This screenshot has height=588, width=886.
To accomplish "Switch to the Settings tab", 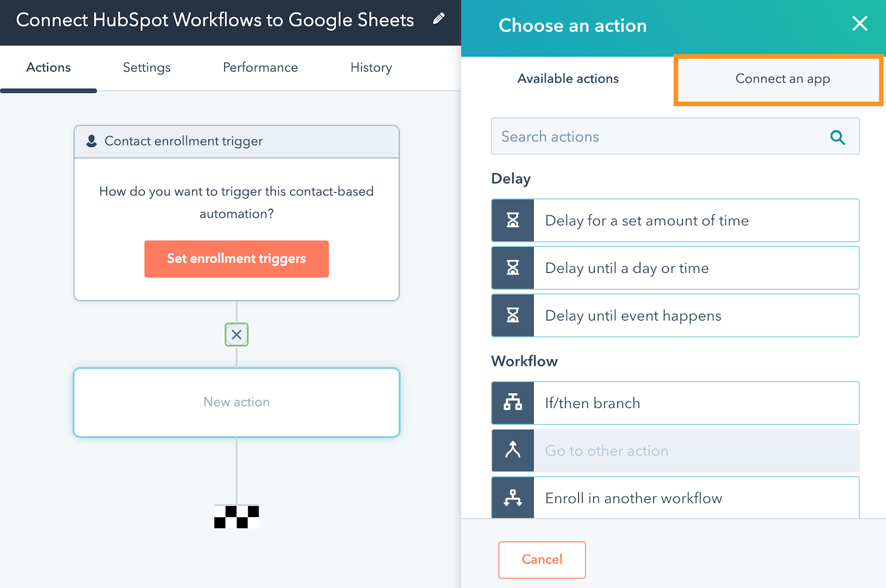I will pos(147,68).
